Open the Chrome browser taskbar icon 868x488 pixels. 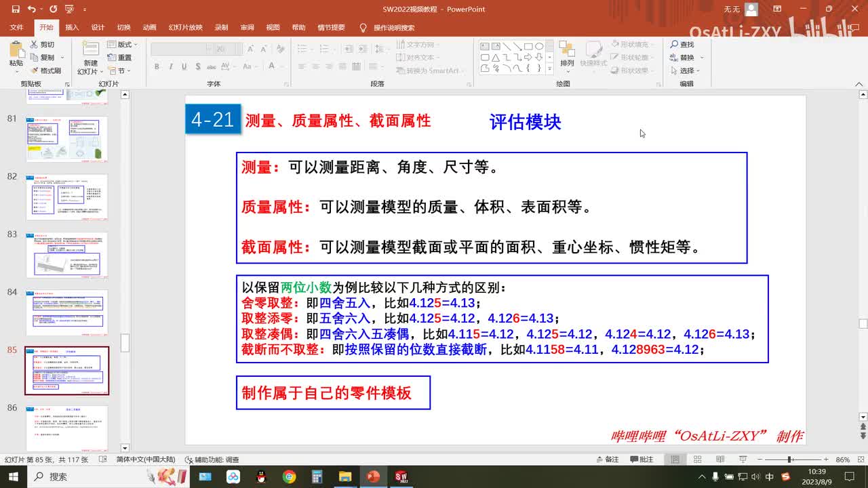pyautogui.click(x=289, y=476)
